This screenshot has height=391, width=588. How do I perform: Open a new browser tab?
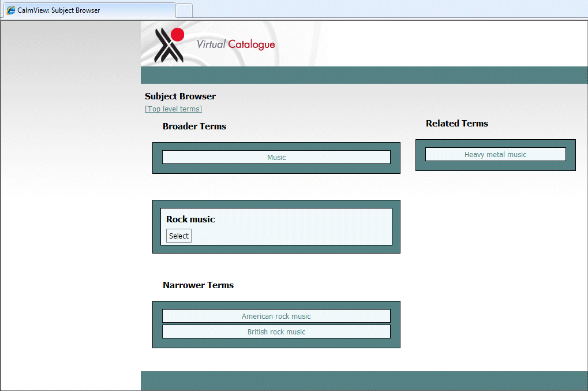183,10
